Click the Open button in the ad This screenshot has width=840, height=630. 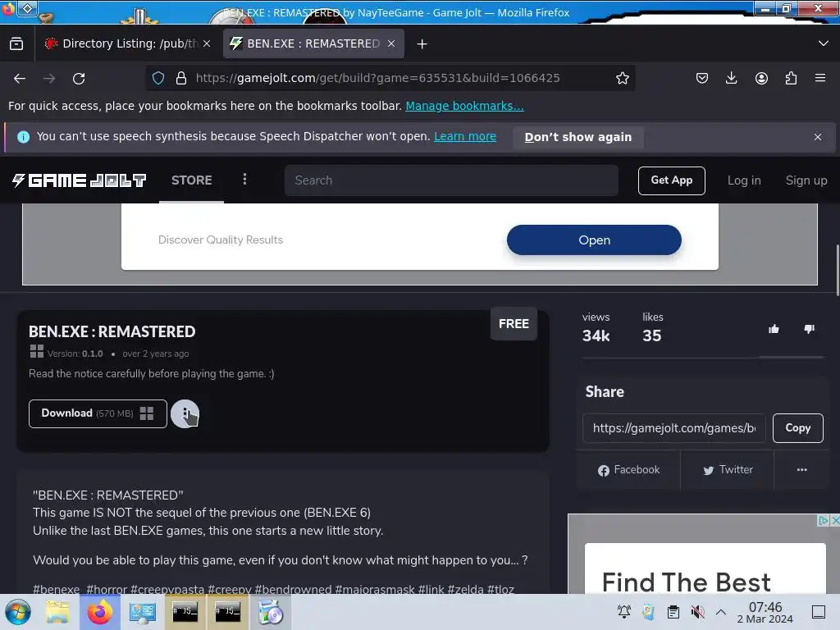point(594,240)
